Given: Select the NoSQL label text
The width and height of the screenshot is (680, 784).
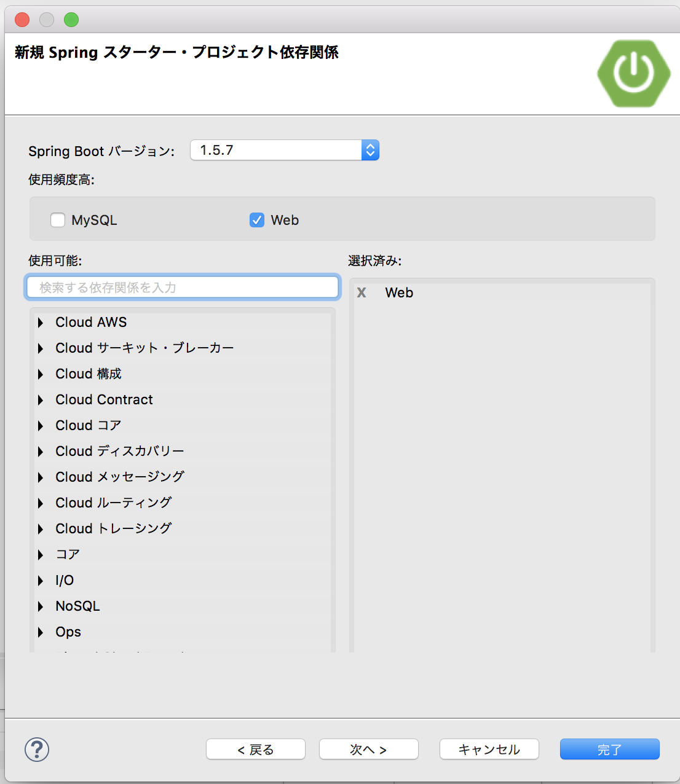Looking at the screenshot, I should (x=77, y=606).
